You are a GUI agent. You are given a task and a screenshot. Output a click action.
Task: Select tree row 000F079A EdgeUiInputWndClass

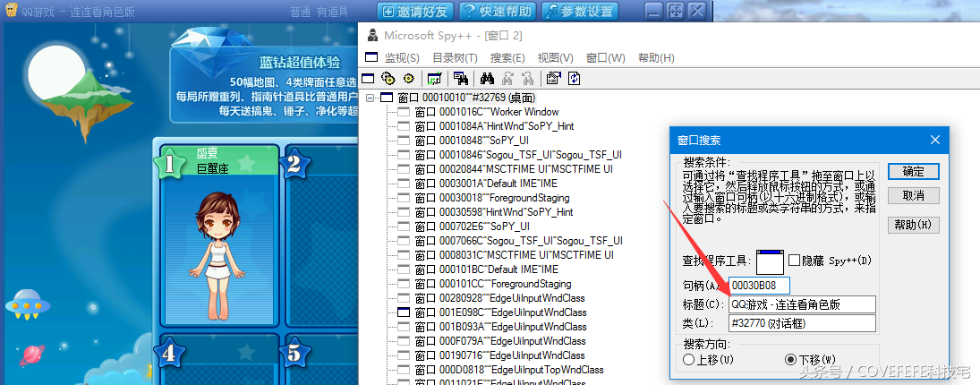click(500, 341)
